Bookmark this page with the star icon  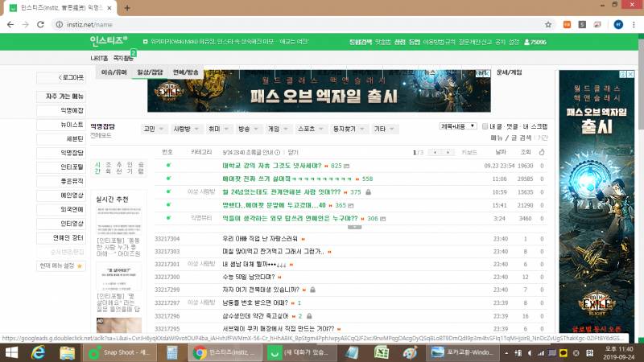(548, 25)
